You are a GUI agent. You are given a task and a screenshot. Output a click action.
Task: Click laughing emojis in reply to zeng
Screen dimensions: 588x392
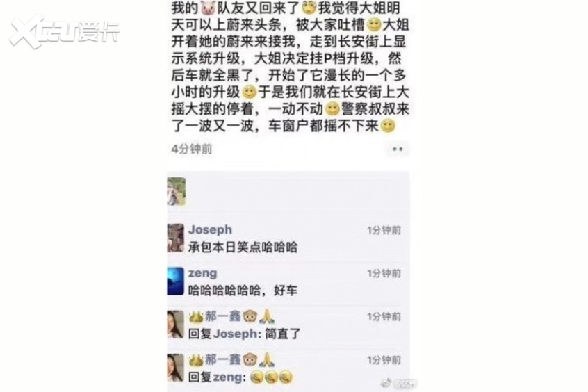point(271,377)
